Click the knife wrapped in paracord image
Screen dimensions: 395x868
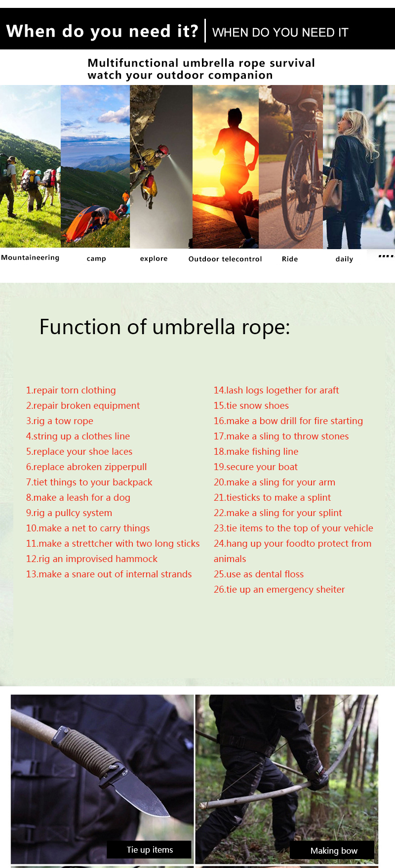coord(102,779)
